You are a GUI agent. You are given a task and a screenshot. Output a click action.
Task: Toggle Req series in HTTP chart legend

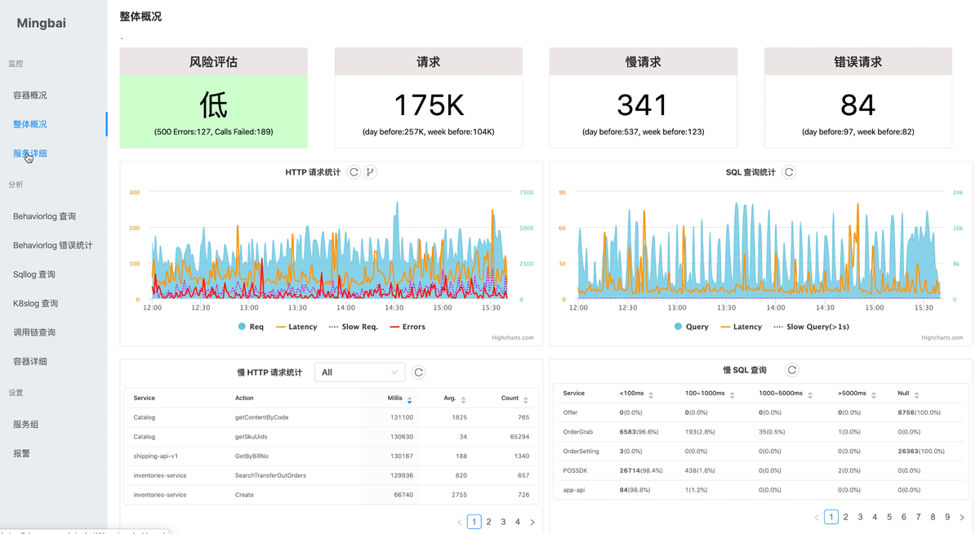[252, 327]
